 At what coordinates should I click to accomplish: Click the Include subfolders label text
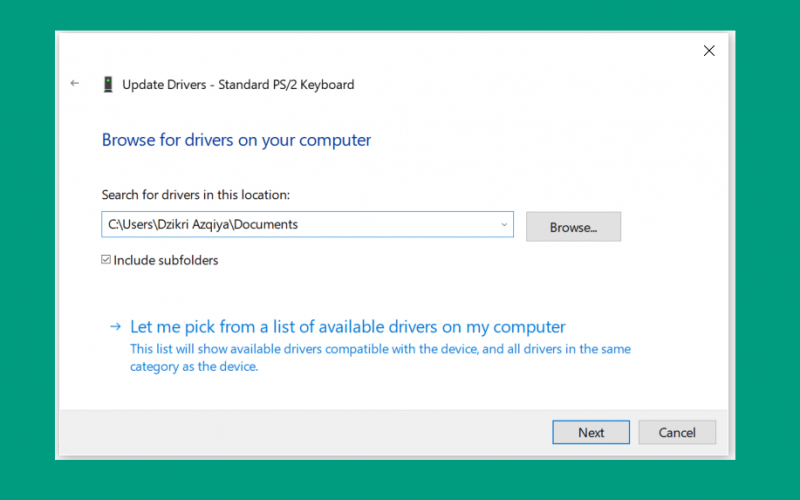point(166,260)
